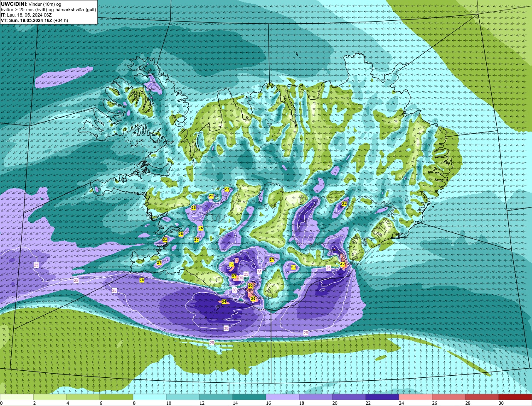Viewport: 532px width, 406px height.
Task: Pick the 2–4 m/s legend swatch
Action: [50, 397]
